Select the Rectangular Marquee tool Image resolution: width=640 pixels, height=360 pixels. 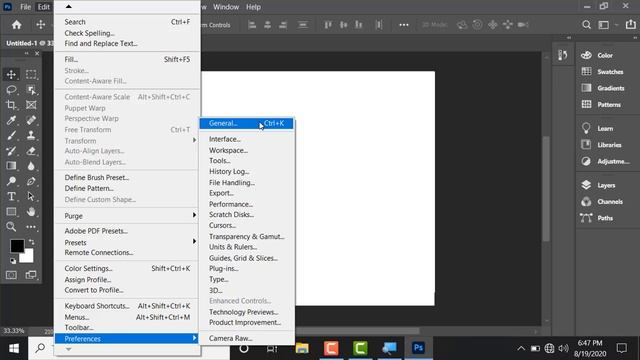tap(31, 74)
